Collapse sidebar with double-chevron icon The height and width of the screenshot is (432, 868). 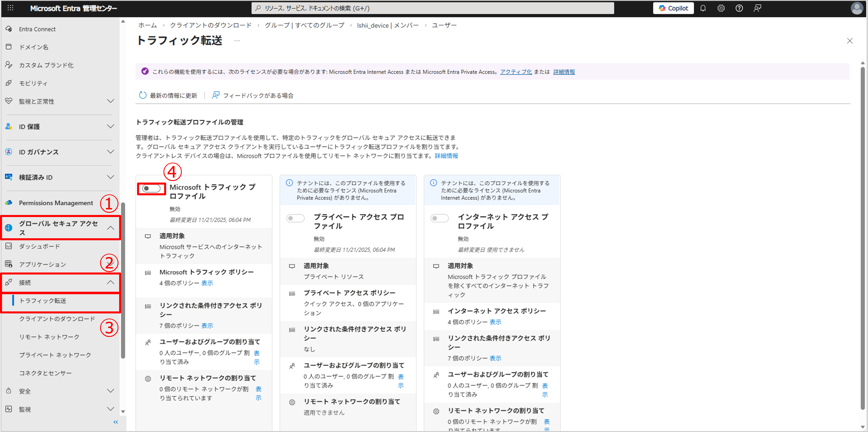click(x=116, y=422)
